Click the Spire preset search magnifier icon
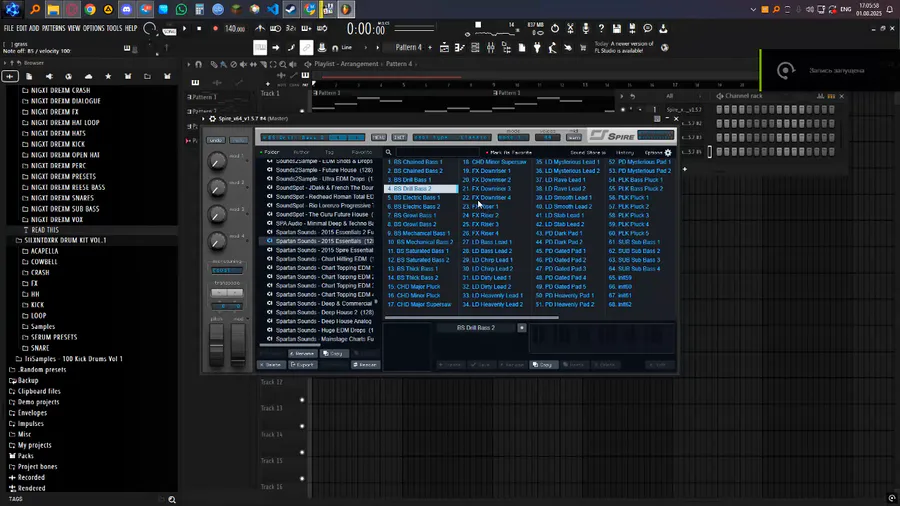900x506 pixels. [389, 153]
